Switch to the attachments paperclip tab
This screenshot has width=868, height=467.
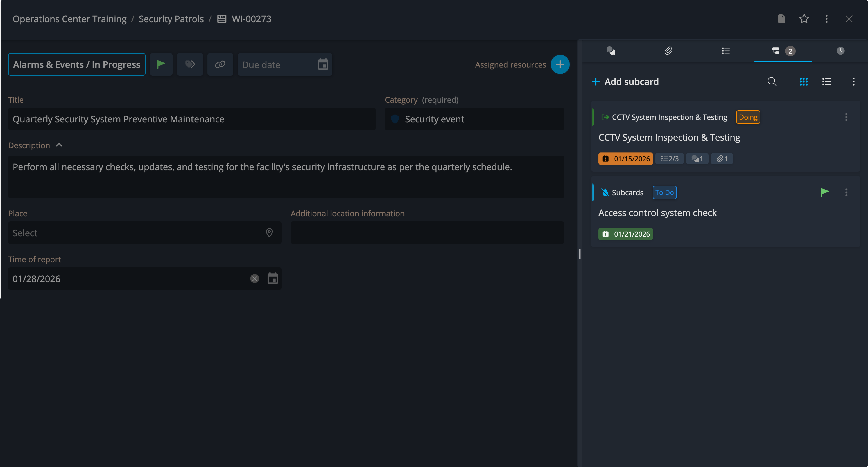click(668, 51)
